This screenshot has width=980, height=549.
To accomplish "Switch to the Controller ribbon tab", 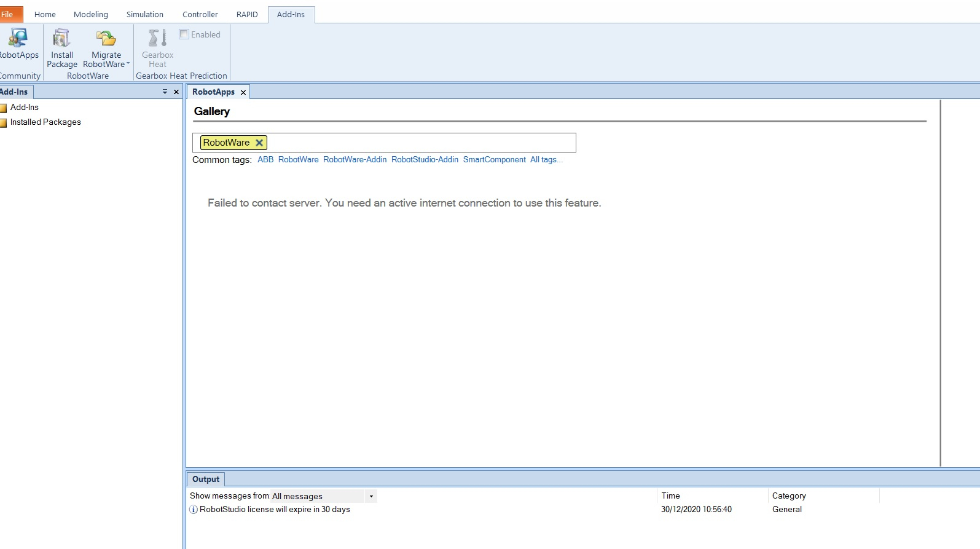I will click(x=200, y=14).
